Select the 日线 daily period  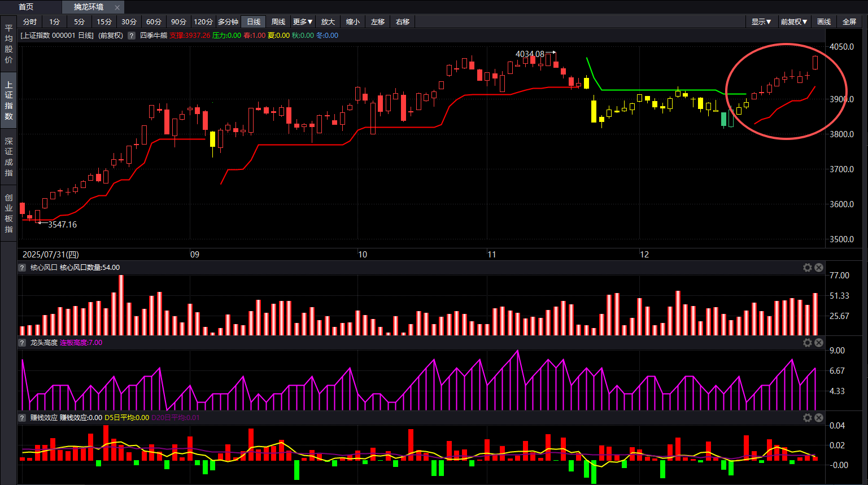[x=254, y=21]
